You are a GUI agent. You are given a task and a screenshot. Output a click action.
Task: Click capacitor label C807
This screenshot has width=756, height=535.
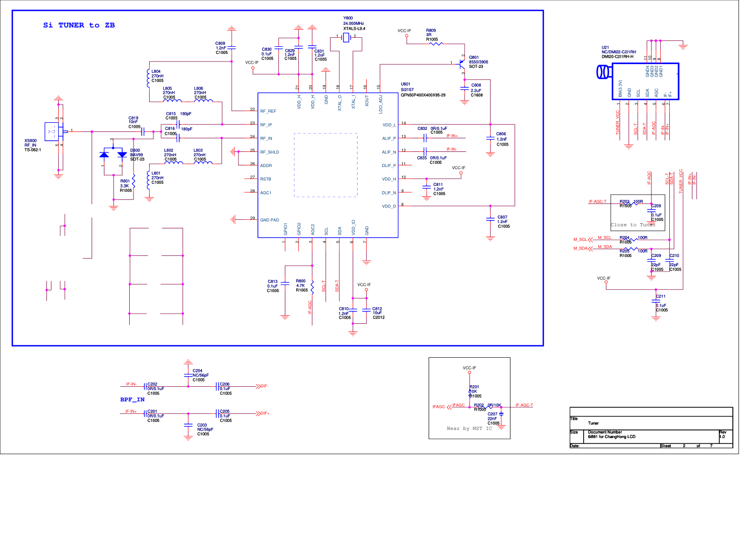pos(502,218)
